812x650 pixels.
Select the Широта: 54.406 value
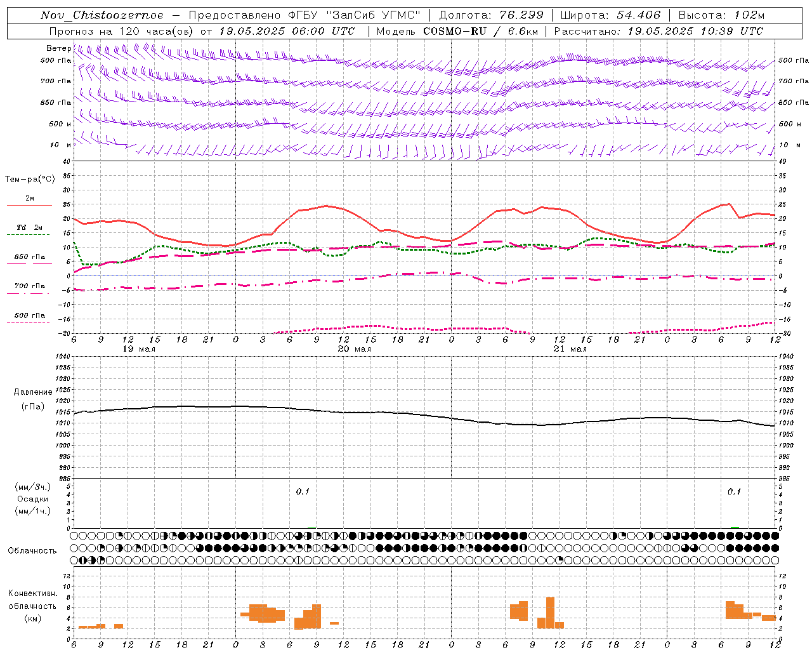[x=610, y=15]
